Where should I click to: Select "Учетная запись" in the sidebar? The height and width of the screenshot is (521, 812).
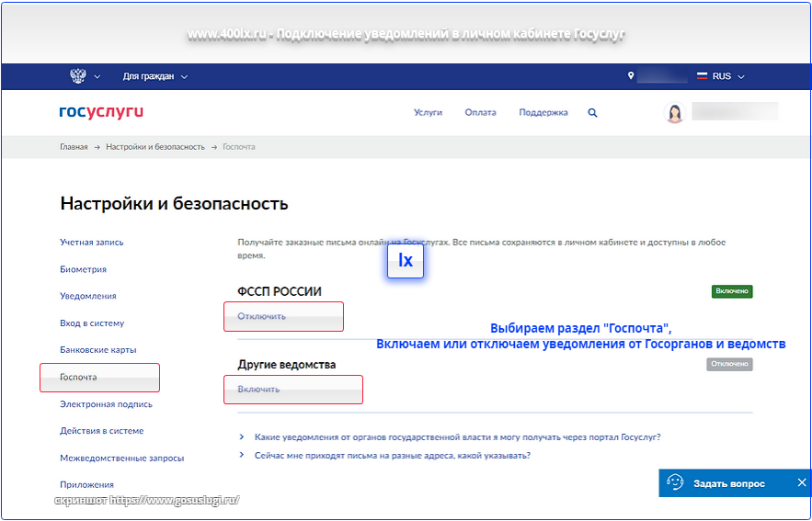point(92,243)
